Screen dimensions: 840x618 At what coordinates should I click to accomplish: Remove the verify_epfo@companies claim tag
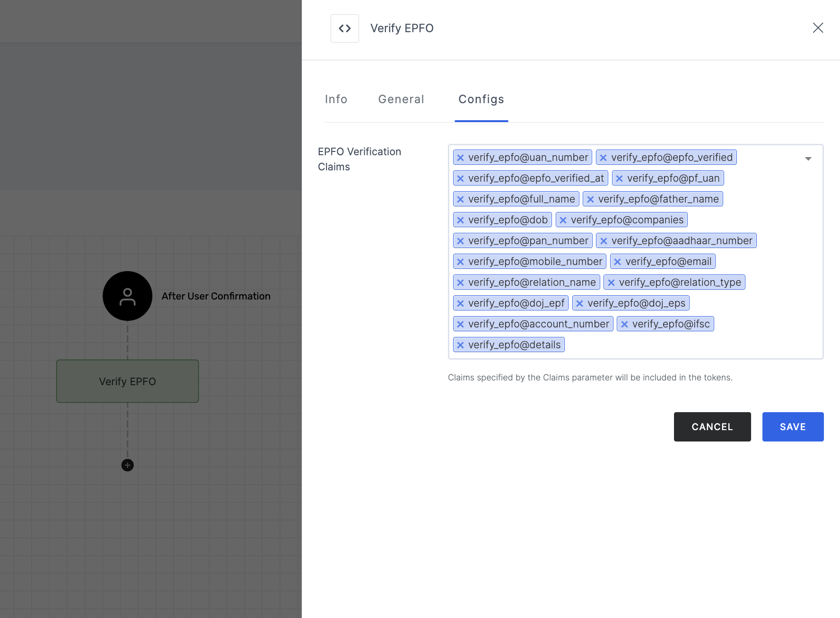(563, 220)
